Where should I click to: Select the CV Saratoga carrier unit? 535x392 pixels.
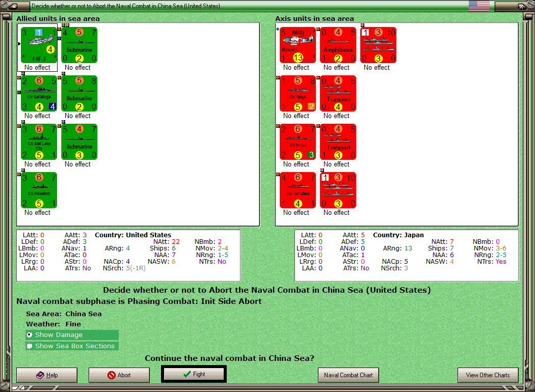(39, 94)
